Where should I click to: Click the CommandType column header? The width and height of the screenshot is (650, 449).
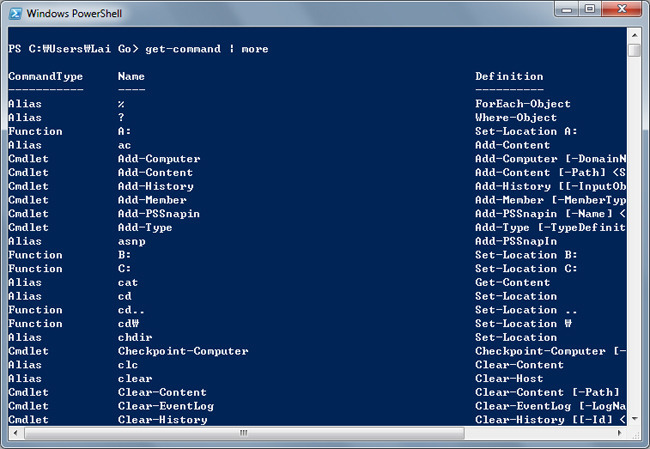[46, 77]
